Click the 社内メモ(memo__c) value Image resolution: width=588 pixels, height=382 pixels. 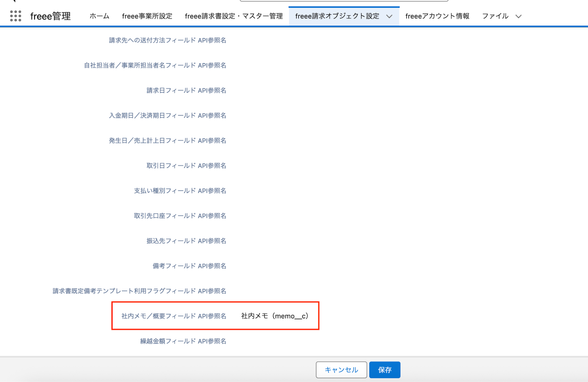point(275,316)
